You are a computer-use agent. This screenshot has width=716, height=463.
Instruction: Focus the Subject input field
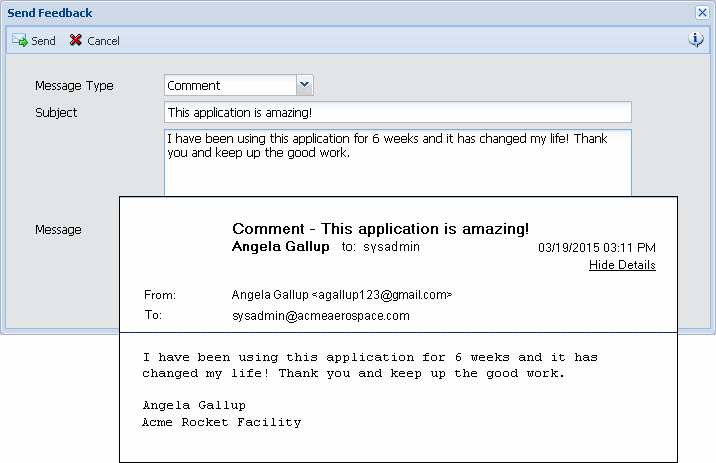tap(397, 112)
